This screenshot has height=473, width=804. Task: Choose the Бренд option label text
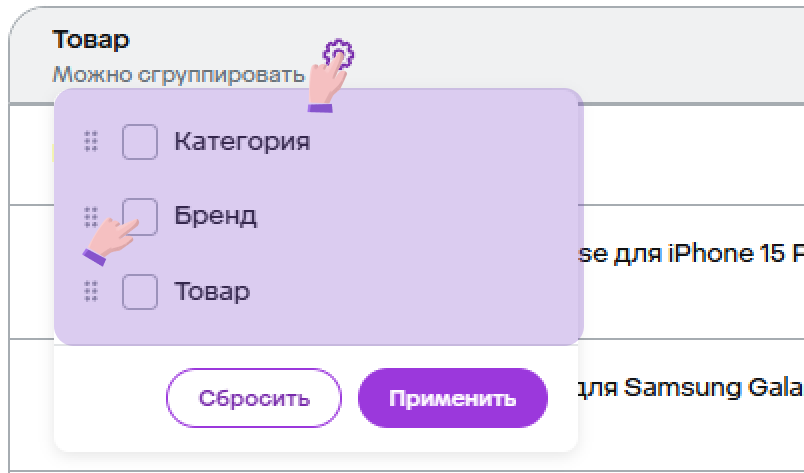(x=215, y=215)
